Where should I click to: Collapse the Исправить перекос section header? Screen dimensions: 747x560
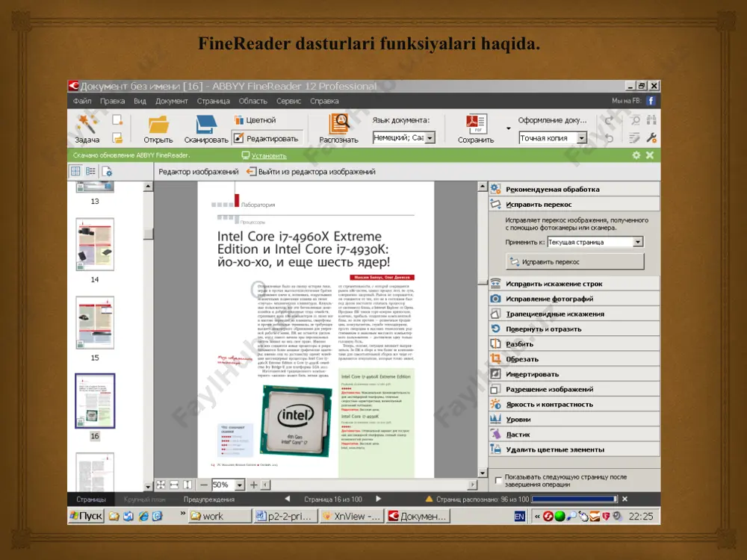click(x=574, y=205)
